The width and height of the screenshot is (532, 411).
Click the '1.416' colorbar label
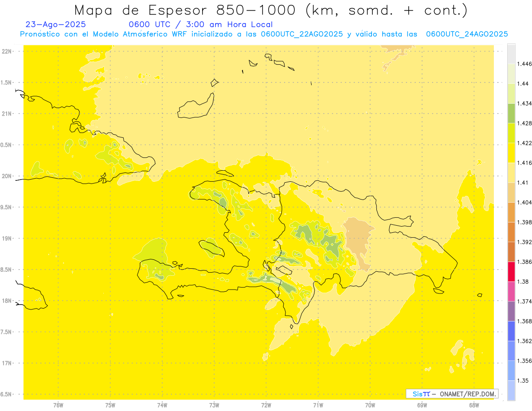[x=524, y=163]
